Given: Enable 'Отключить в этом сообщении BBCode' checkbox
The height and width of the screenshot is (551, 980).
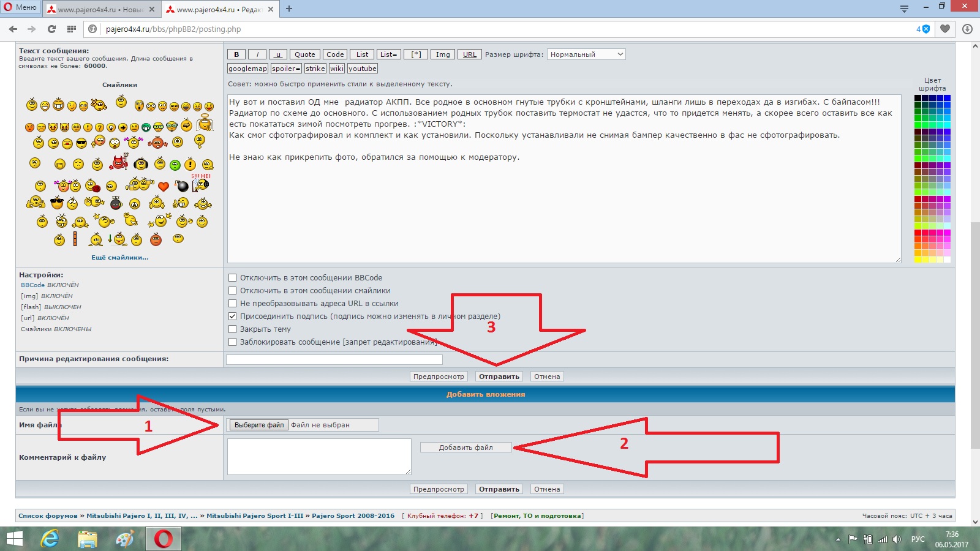Looking at the screenshot, I should pos(232,278).
